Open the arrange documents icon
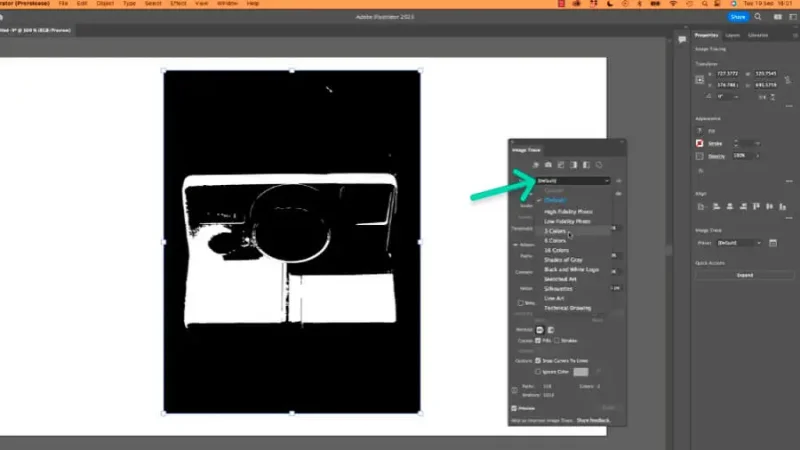The image size is (800, 450). [x=778, y=17]
